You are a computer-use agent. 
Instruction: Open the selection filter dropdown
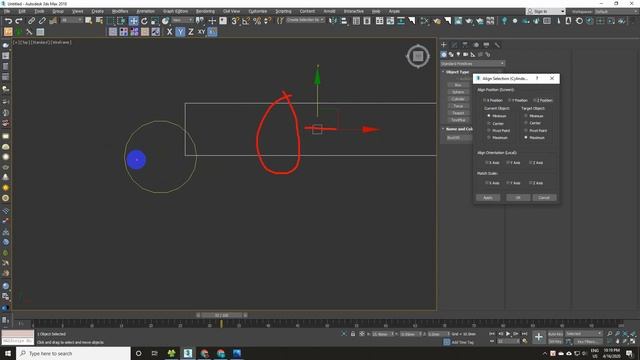71,20
